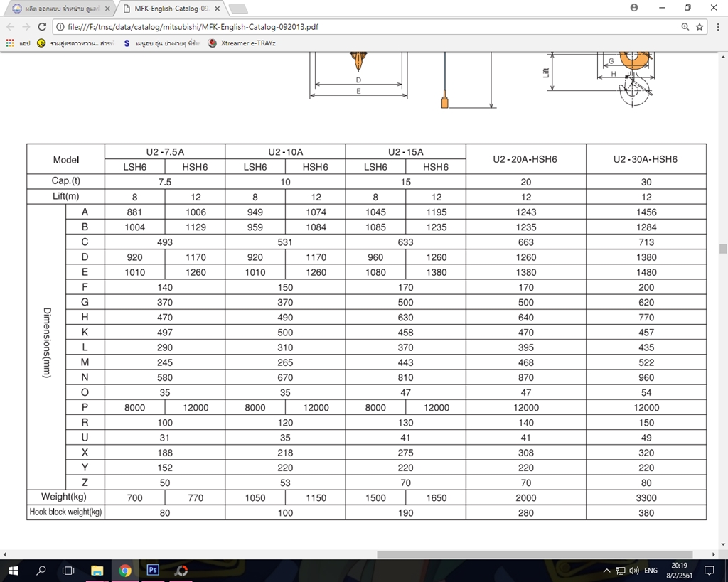Open the network status tray icon

click(620, 571)
